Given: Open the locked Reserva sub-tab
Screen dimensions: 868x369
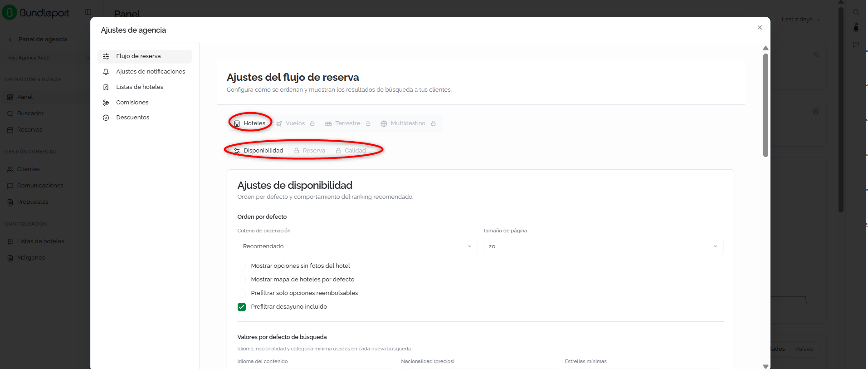Looking at the screenshot, I should point(309,151).
